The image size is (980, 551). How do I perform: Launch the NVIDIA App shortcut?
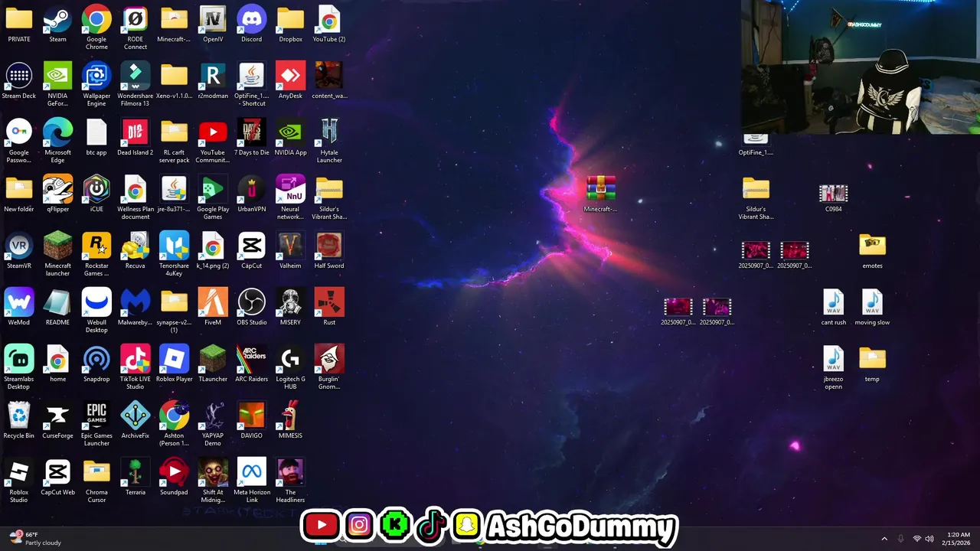(291, 137)
